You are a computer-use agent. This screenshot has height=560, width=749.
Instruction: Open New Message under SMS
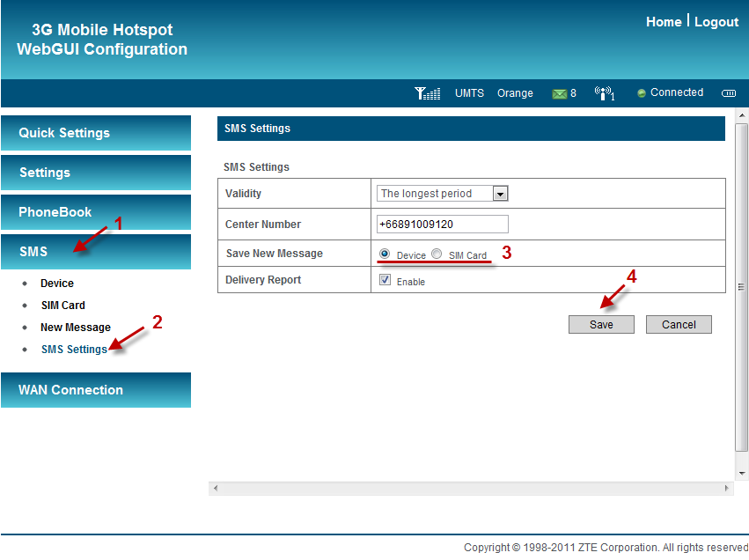click(x=76, y=328)
